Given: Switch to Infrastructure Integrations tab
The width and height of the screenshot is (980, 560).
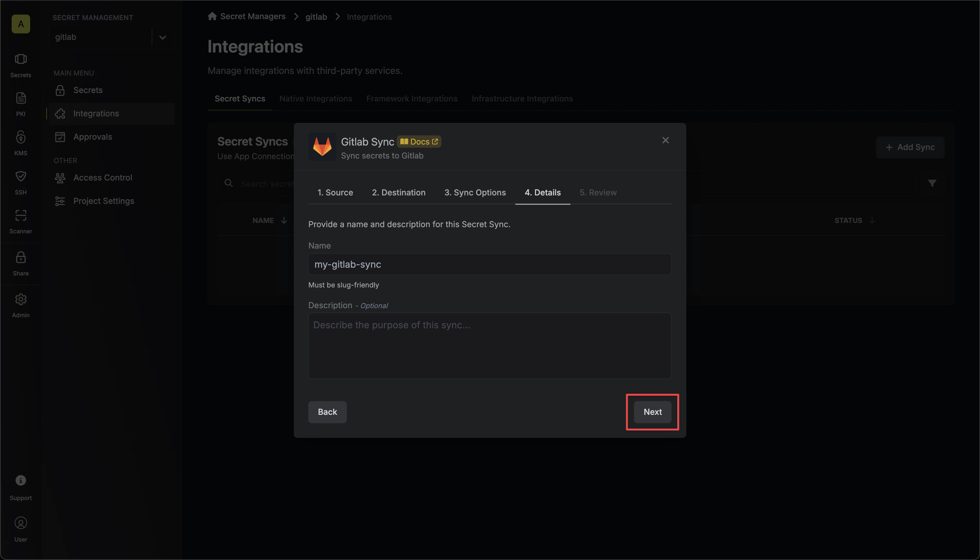Looking at the screenshot, I should coord(522,99).
